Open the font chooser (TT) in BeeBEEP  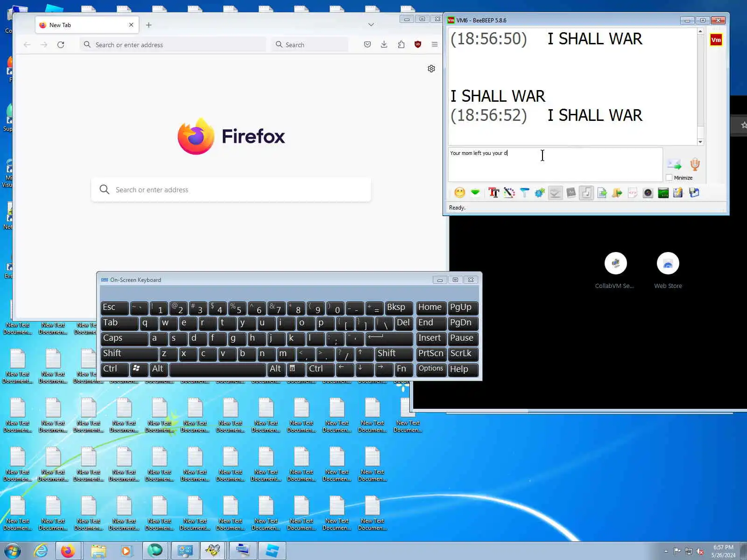coord(493,193)
